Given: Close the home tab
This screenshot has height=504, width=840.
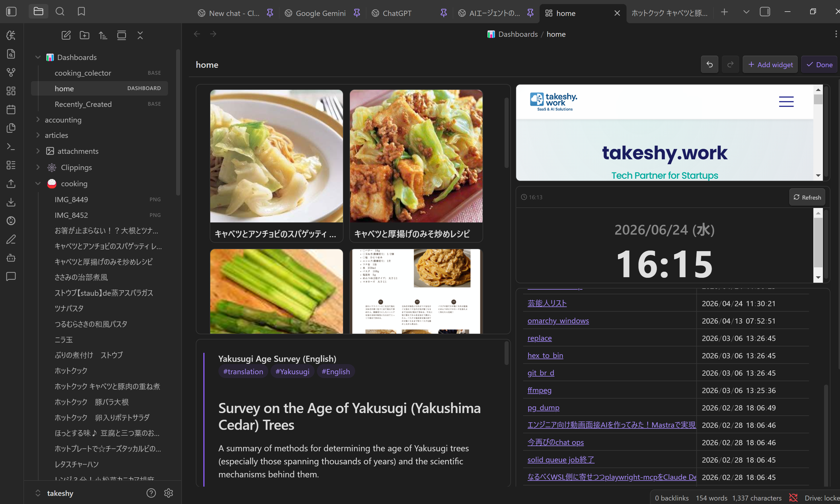Looking at the screenshot, I should coord(617,13).
